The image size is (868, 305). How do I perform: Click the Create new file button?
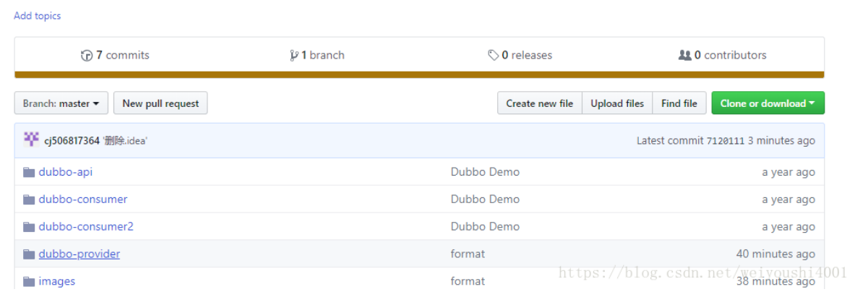tap(540, 103)
